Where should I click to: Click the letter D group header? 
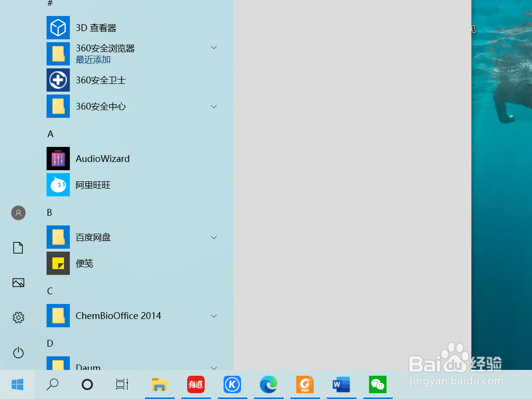tap(50, 343)
